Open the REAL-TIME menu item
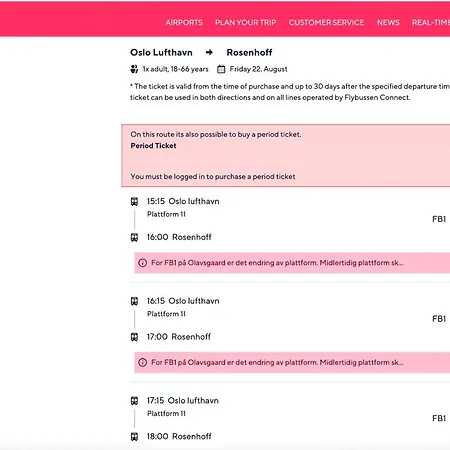 pos(431,22)
